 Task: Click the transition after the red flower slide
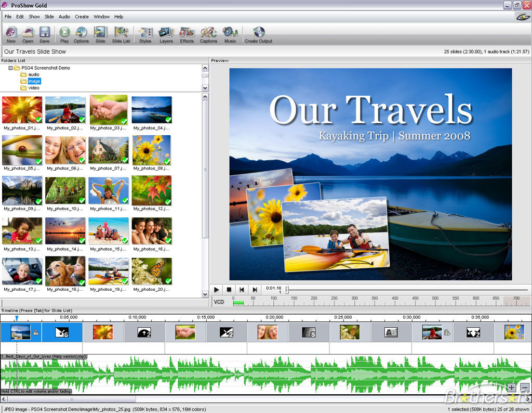click(x=144, y=332)
